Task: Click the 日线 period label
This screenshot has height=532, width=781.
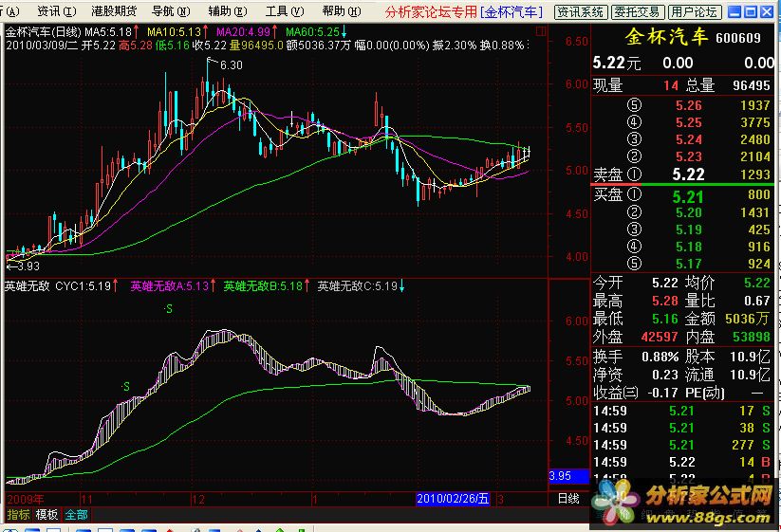Action: 568,499
